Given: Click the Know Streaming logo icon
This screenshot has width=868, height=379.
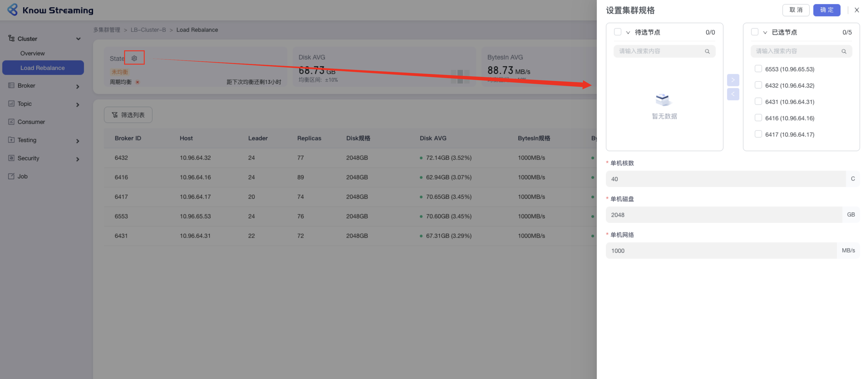Looking at the screenshot, I should [12, 10].
